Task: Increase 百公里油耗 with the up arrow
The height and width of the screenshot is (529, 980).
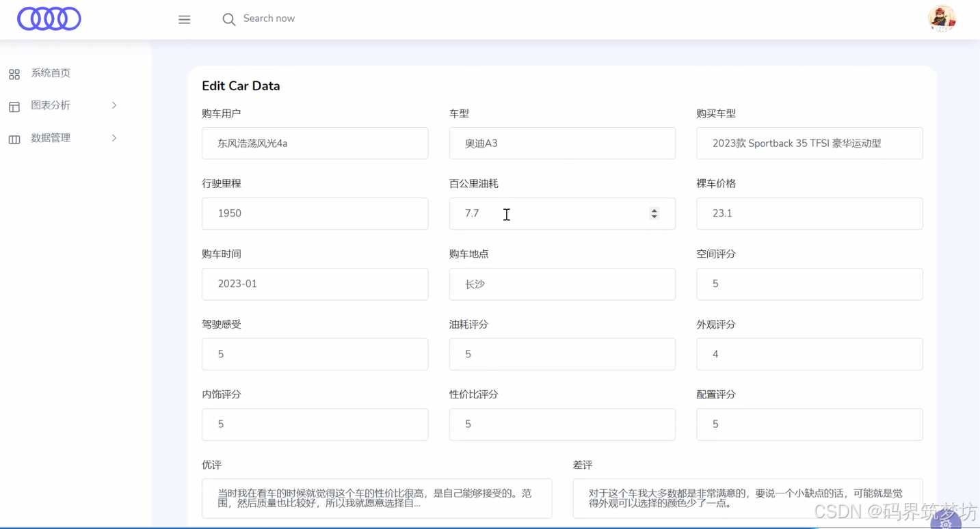Action: (x=654, y=211)
